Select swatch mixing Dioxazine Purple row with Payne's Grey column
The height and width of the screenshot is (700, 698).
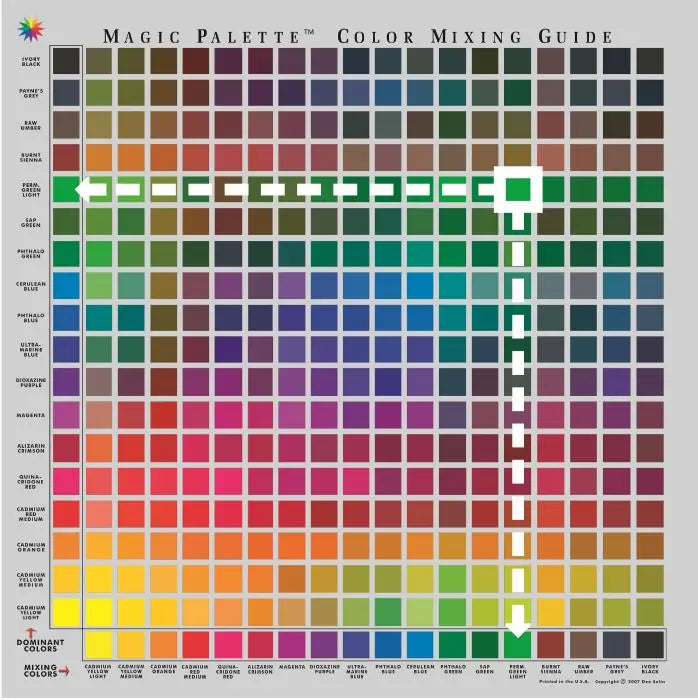point(617,382)
